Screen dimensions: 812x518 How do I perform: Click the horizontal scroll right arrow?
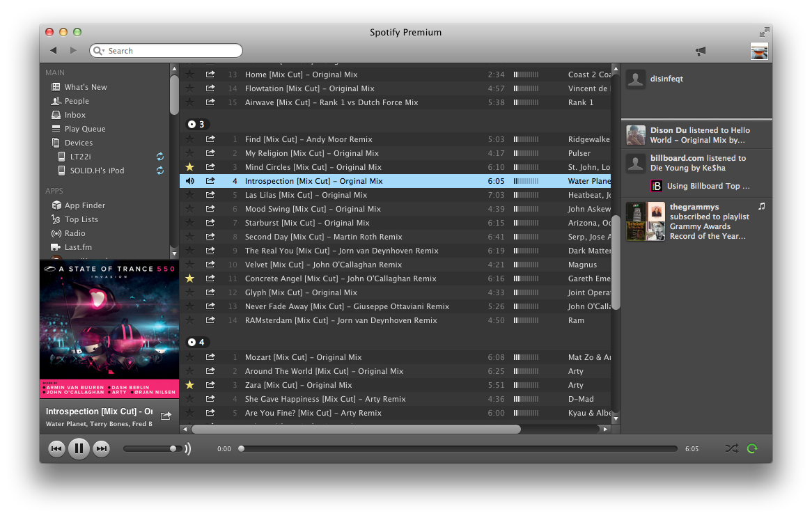[605, 429]
